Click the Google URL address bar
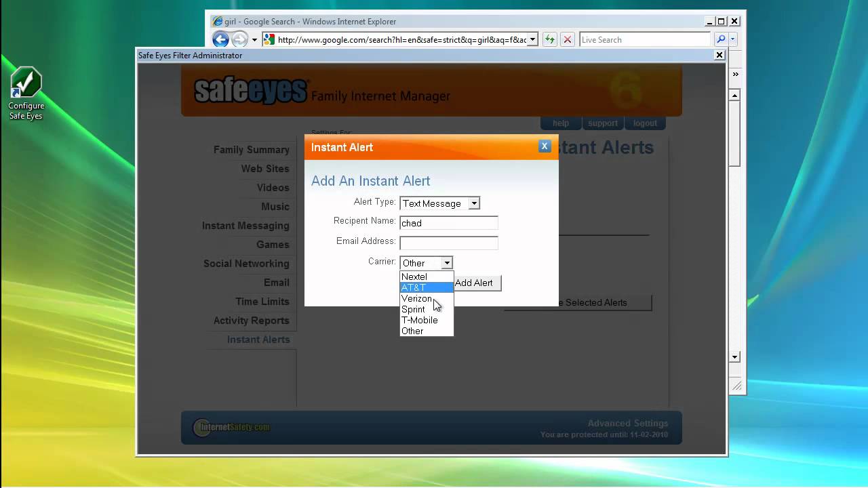 (401, 39)
